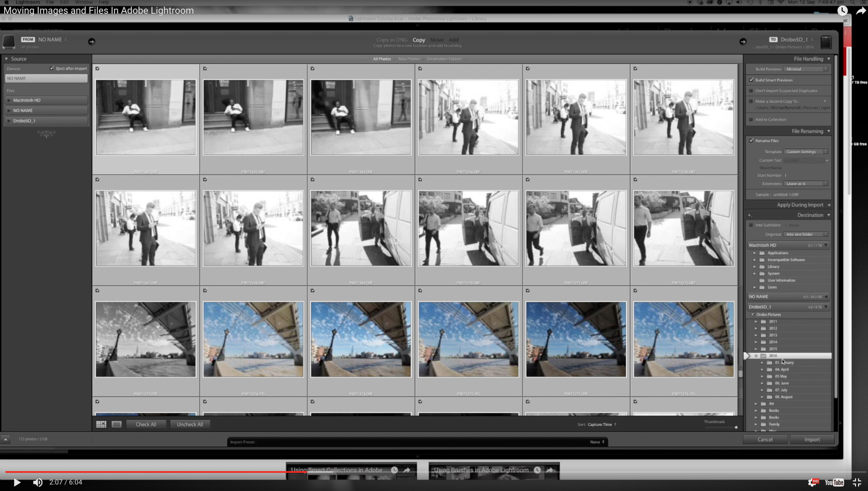Uncheck Rename Files

coord(751,141)
